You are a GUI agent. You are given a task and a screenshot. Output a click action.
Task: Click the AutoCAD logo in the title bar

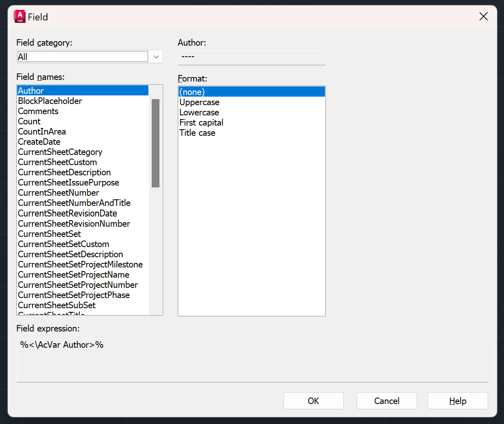pos(19,16)
